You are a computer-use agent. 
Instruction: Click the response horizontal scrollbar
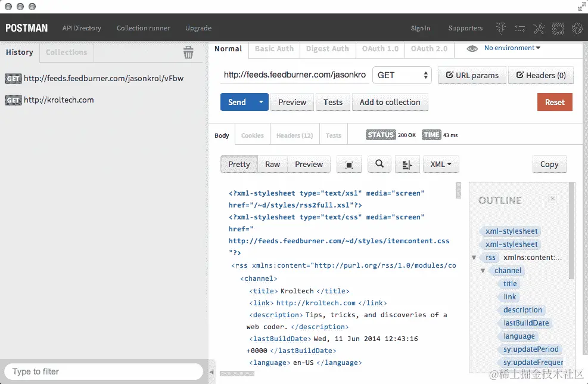pyautogui.click(x=237, y=374)
